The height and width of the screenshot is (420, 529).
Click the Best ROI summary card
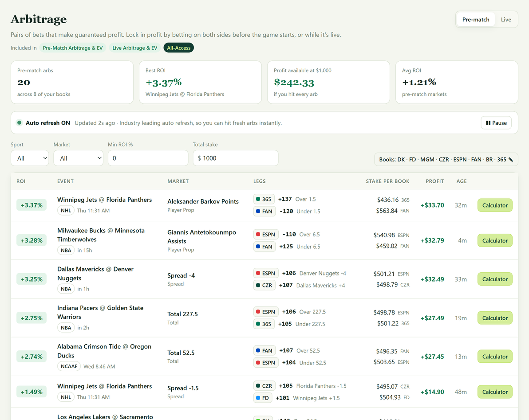point(201,82)
